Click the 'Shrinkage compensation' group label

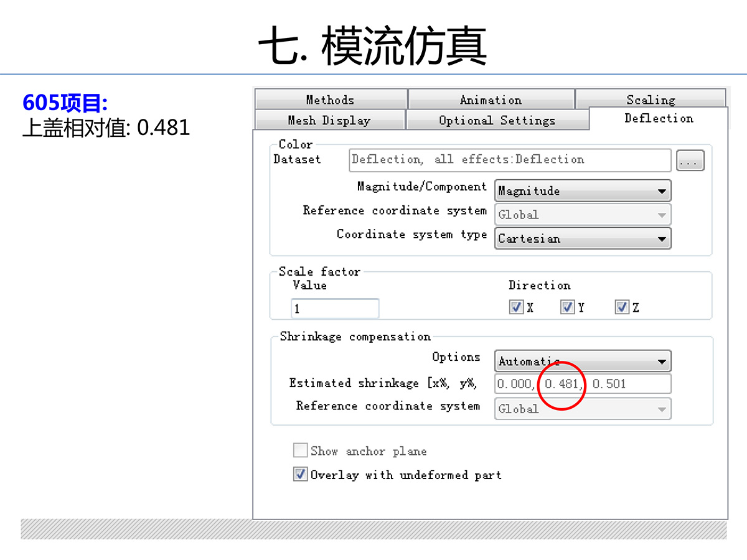click(355, 337)
